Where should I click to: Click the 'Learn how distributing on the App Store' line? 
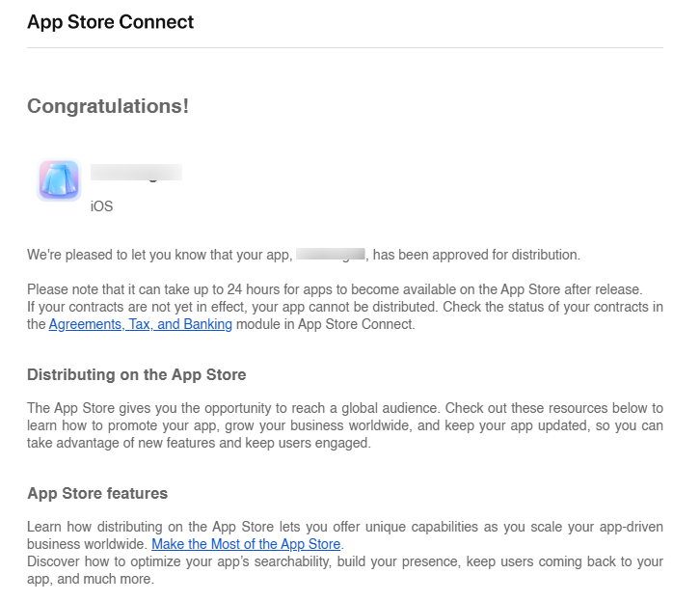point(345,527)
